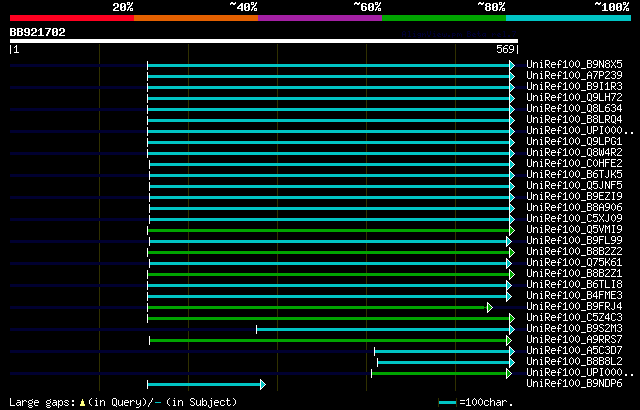Select the UniRef100_B6TLI8 label
Screen dimensions: 640x410
(574, 285)
